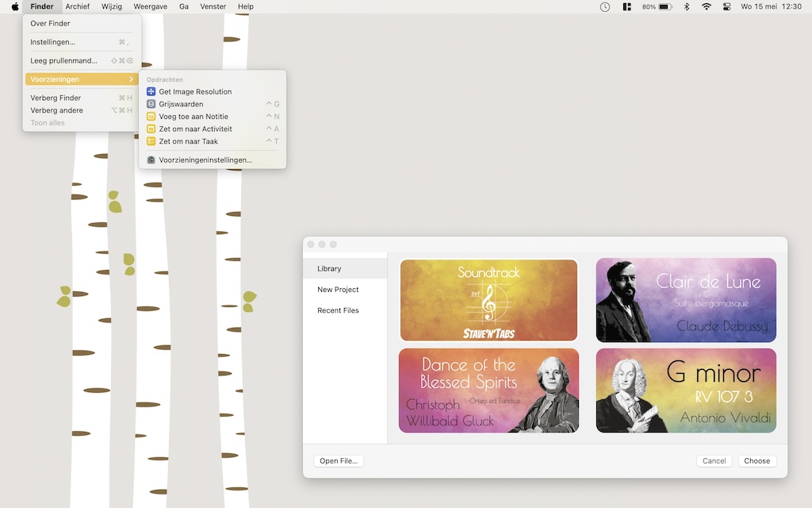The image size is (812, 508).
Task: Collapse the Voorzieningen submenu arrow
Action: pos(131,79)
